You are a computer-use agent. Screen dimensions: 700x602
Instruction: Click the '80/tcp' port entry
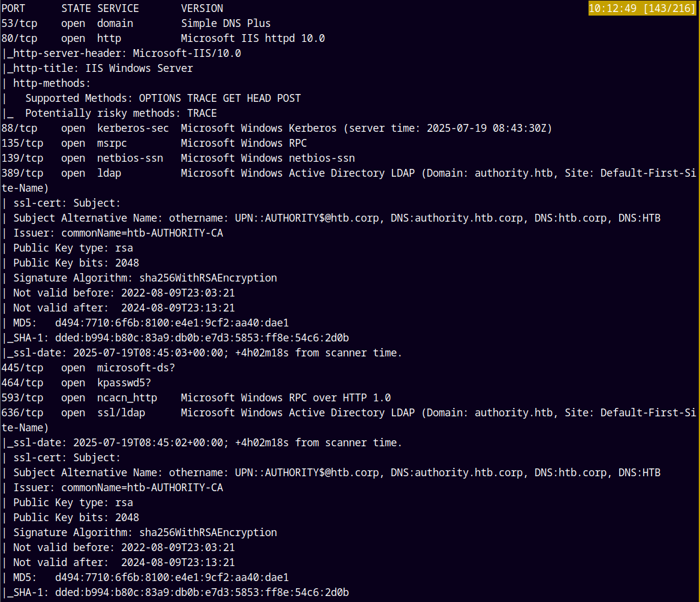point(19,38)
